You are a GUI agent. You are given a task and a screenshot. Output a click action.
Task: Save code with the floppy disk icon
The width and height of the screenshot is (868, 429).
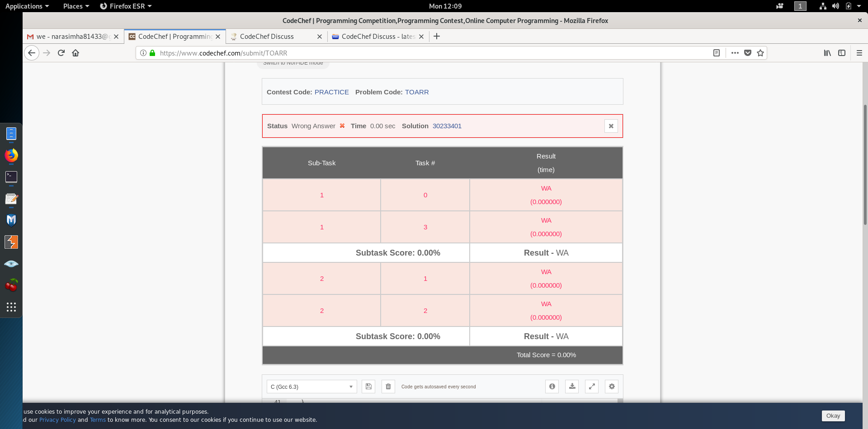point(368,387)
